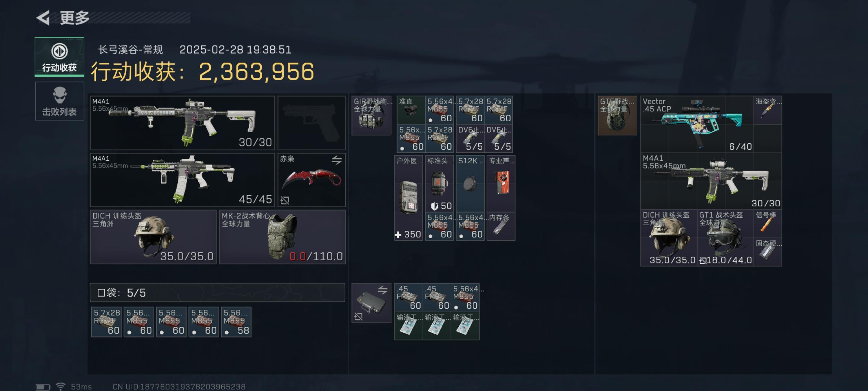The height and width of the screenshot is (391, 868).
Task: Go back using the arrow beside 更多
Action: pos(43,18)
